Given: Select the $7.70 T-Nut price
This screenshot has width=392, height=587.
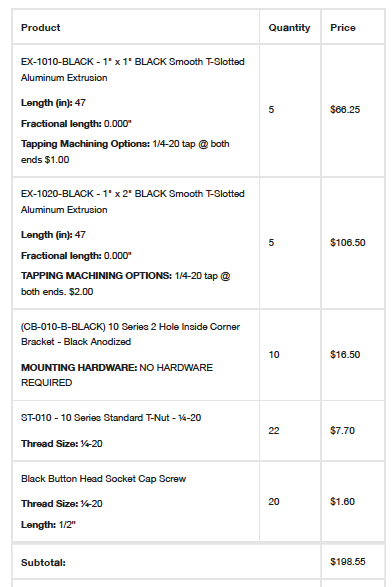Looking at the screenshot, I should pos(342,431).
